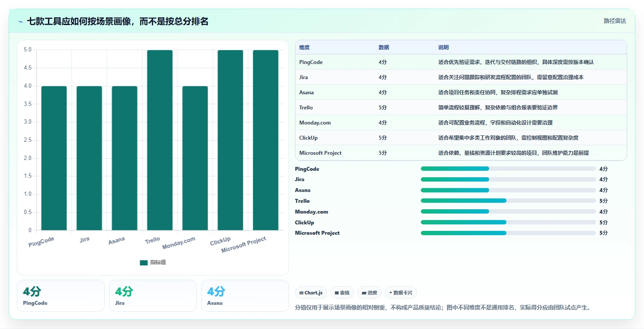Select Monday.com in the table's first column
The width and height of the screenshot is (644, 329).
315,123
